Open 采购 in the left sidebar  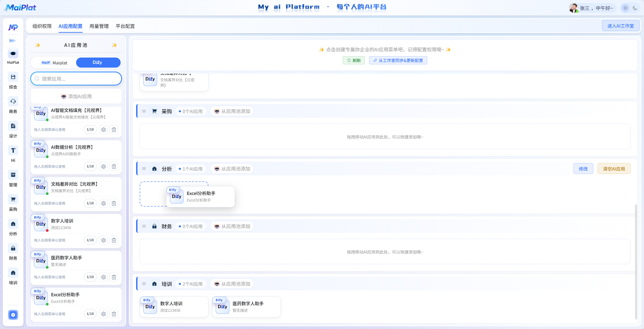pos(13,203)
